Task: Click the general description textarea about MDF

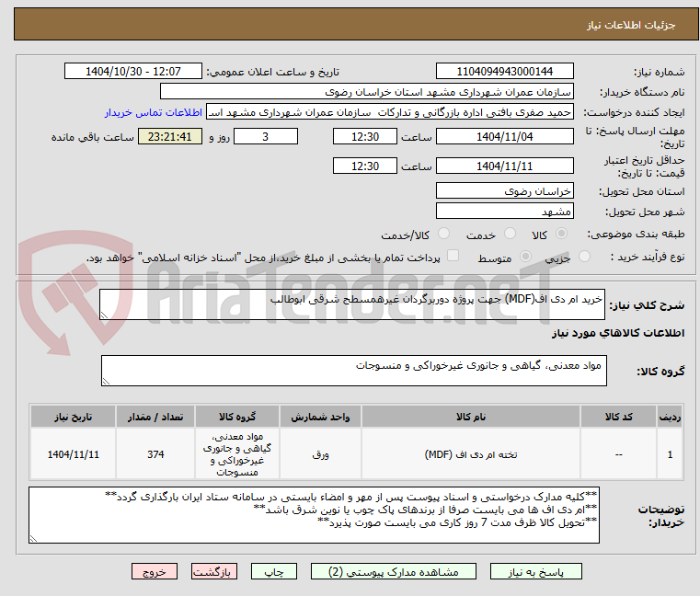Action: (x=352, y=304)
